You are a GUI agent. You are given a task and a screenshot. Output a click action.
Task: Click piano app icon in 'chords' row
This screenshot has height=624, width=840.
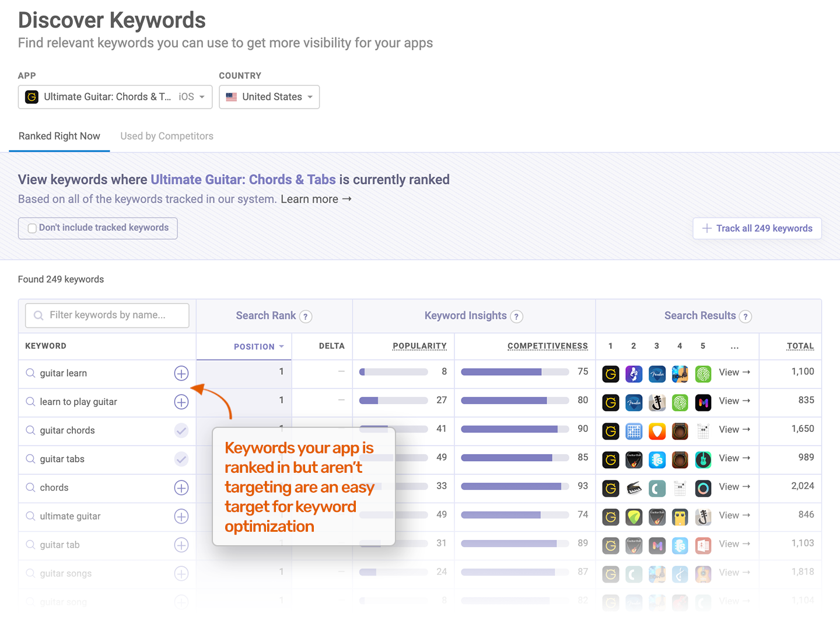click(x=634, y=488)
